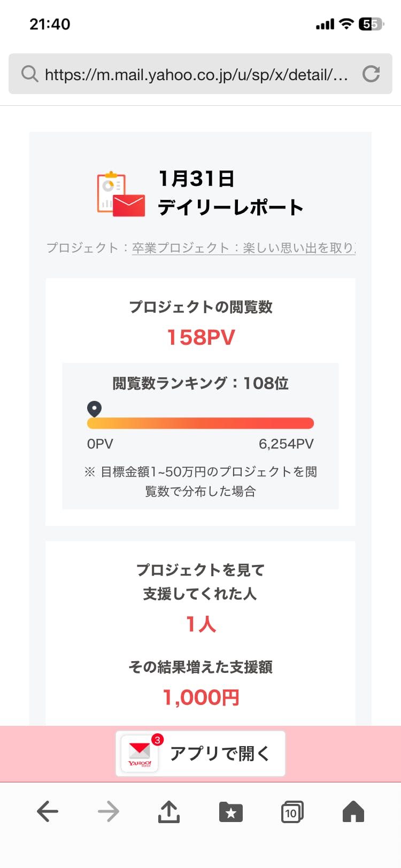Open the tabs switcher showing 10
This screenshot has width=401, height=868.
pos(292,812)
